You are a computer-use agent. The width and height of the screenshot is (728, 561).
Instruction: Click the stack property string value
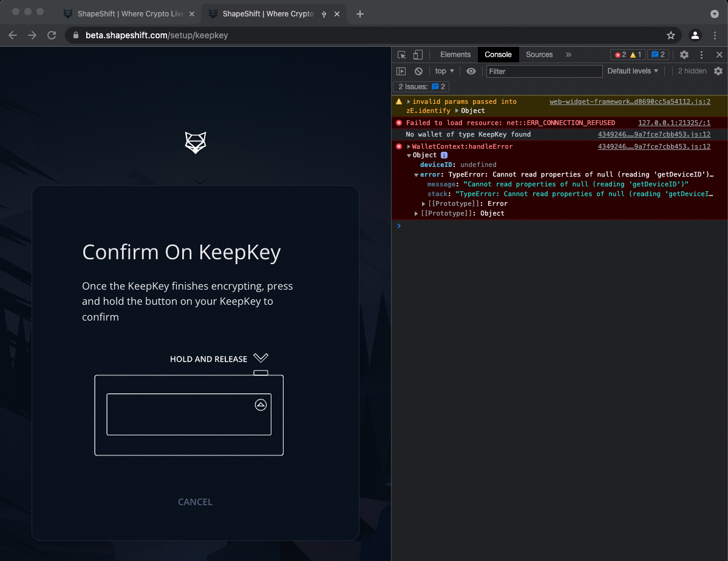pyautogui.click(x=583, y=194)
